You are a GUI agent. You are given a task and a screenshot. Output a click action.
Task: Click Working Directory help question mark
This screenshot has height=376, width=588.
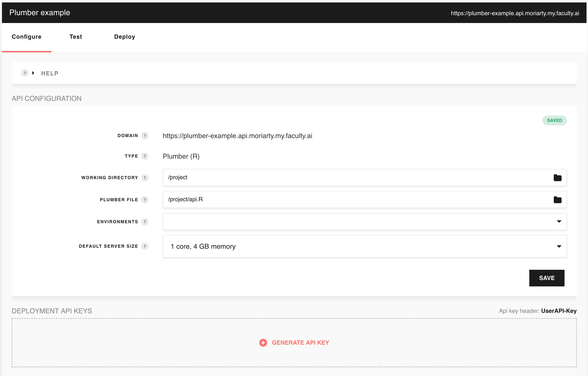coord(145,178)
